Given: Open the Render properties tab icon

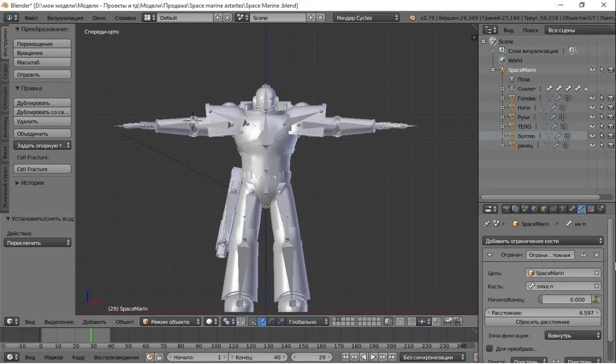Looking at the screenshot, I should click(506, 209).
